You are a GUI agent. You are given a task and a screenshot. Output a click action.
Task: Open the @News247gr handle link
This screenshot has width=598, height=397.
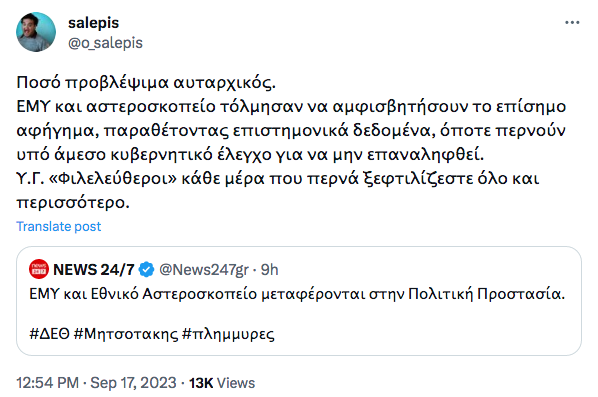pyautogui.click(x=204, y=270)
